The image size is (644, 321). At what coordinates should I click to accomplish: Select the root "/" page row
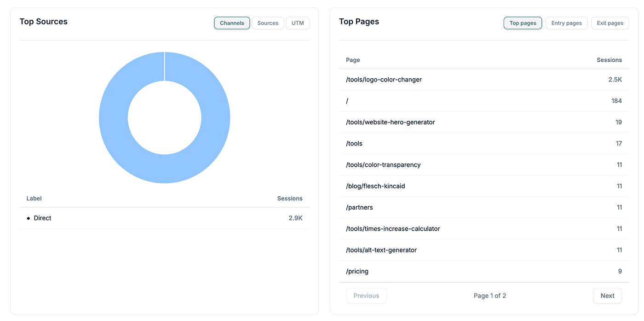click(484, 101)
